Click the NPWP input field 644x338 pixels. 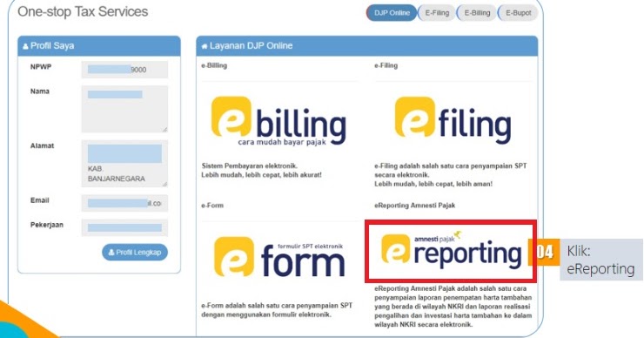coord(124,70)
